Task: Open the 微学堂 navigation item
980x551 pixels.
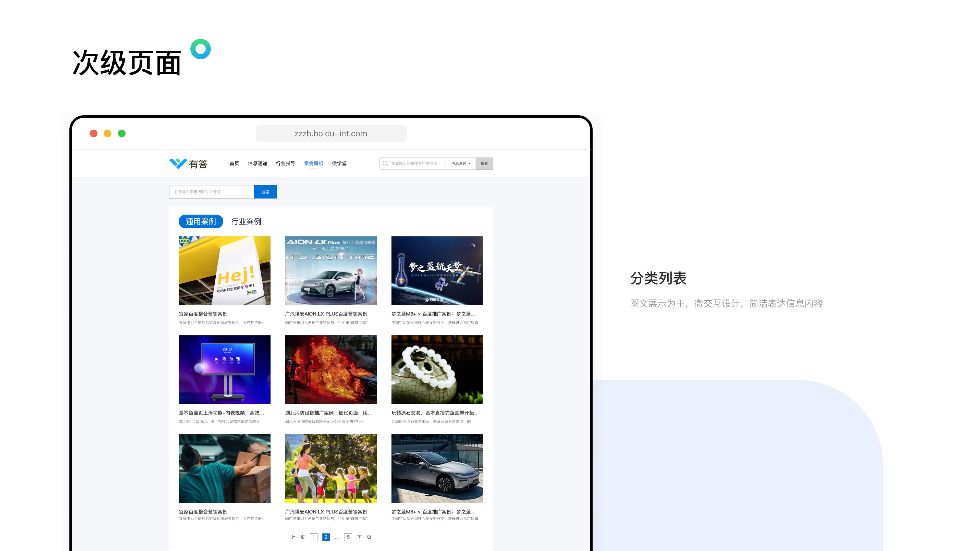Action: tap(339, 164)
